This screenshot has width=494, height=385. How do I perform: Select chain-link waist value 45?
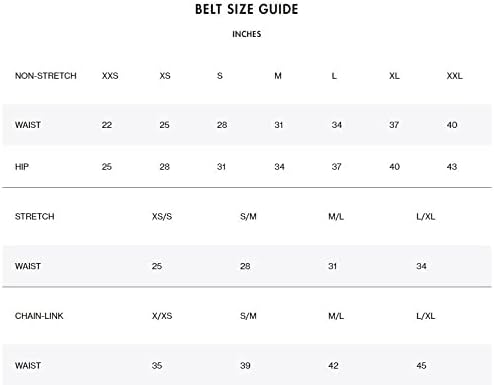coord(421,366)
